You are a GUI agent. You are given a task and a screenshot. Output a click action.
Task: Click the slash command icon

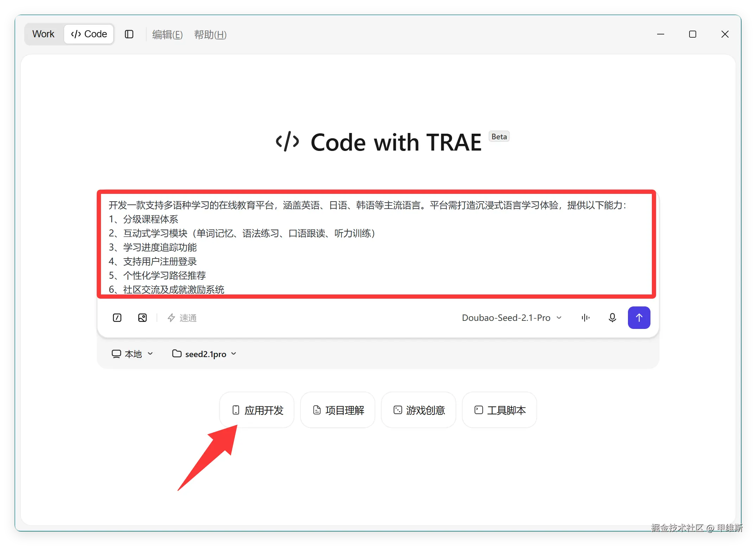click(117, 318)
